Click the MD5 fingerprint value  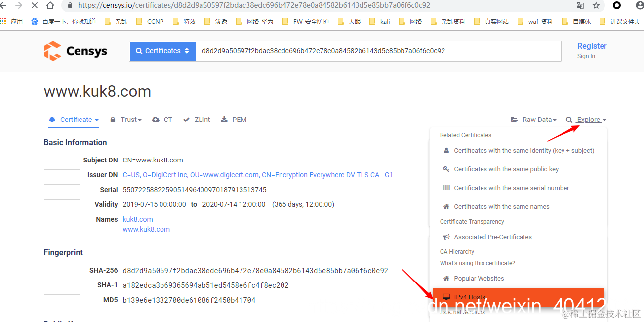point(189,300)
